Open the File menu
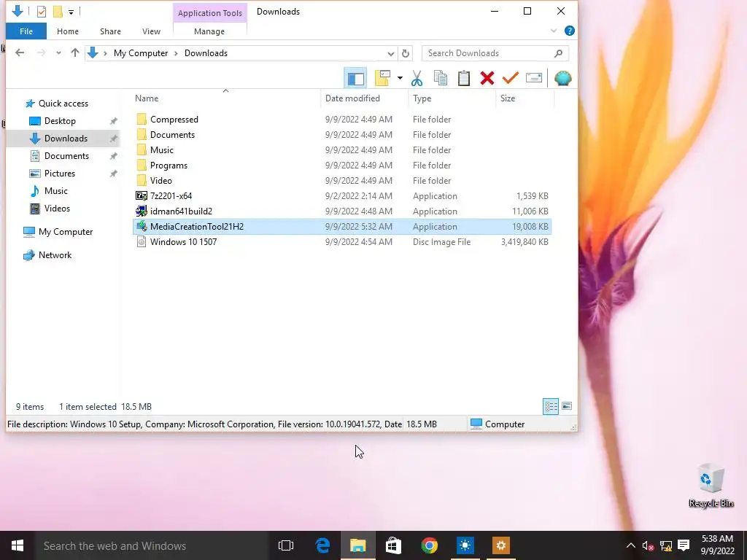This screenshot has width=747, height=560. pos(26,31)
